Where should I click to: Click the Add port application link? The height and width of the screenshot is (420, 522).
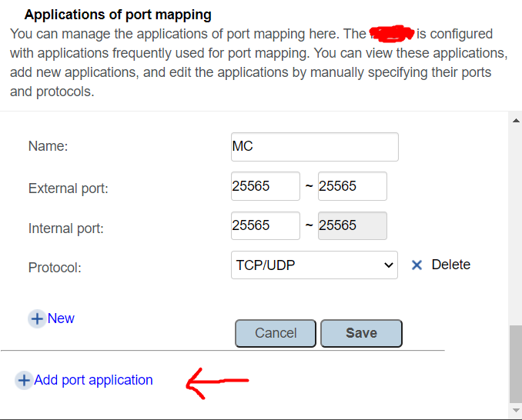tap(93, 380)
